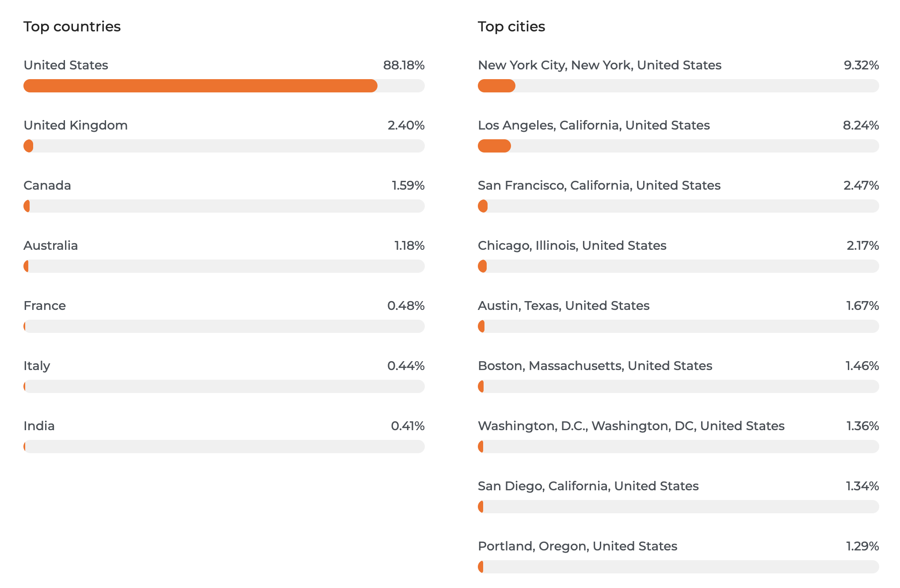Select the Top cities heading
Image resolution: width=900 pixels, height=588 pixels.
511,27
